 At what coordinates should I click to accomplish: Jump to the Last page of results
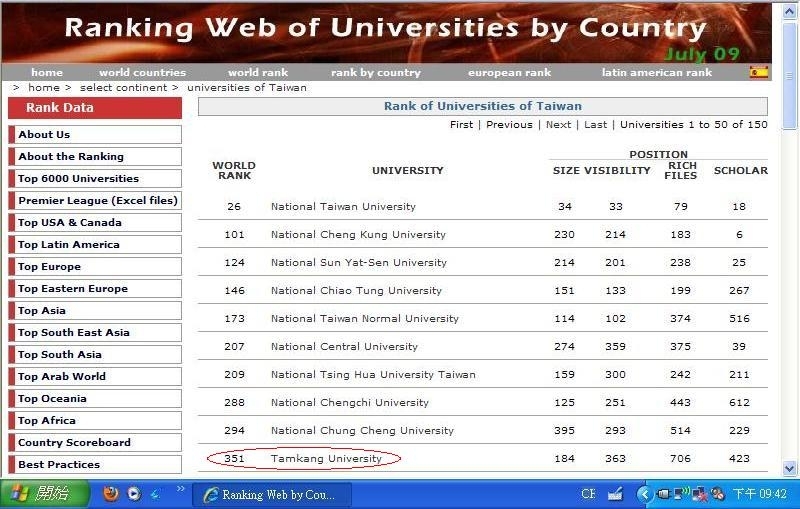pyautogui.click(x=595, y=125)
